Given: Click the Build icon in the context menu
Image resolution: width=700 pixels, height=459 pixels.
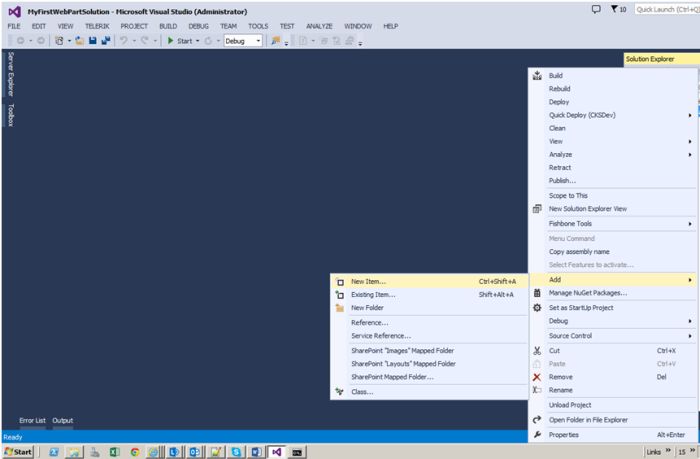Looking at the screenshot, I should 537,75.
